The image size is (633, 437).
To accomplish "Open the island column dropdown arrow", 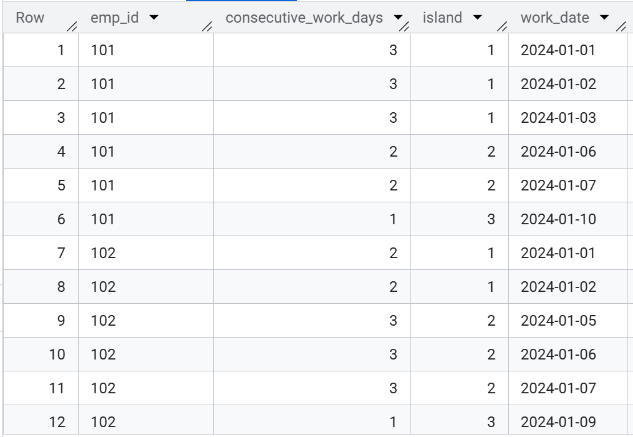I will pos(477,17).
